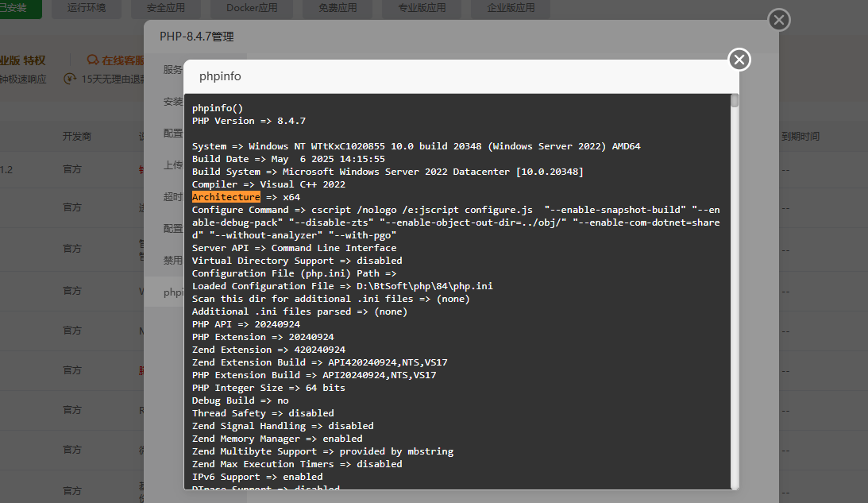
Task: View the 专业版应用 tab
Action: pyautogui.click(x=421, y=9)
